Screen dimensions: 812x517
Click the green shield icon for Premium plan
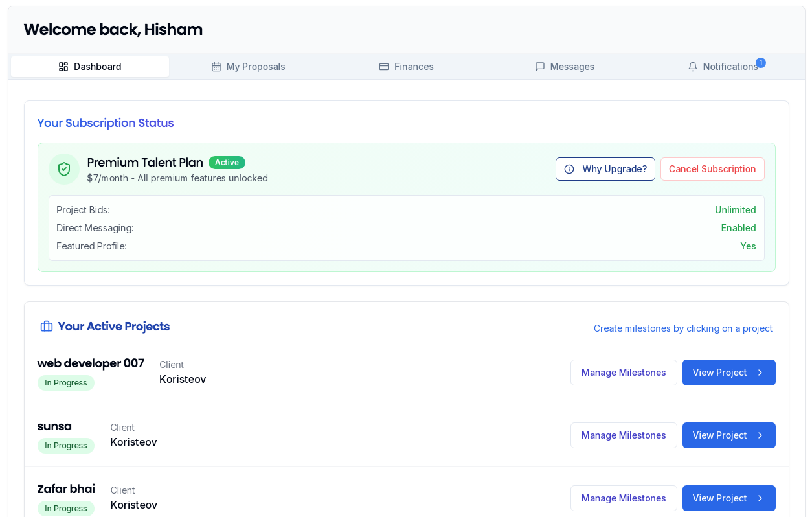tap(64, 169)
